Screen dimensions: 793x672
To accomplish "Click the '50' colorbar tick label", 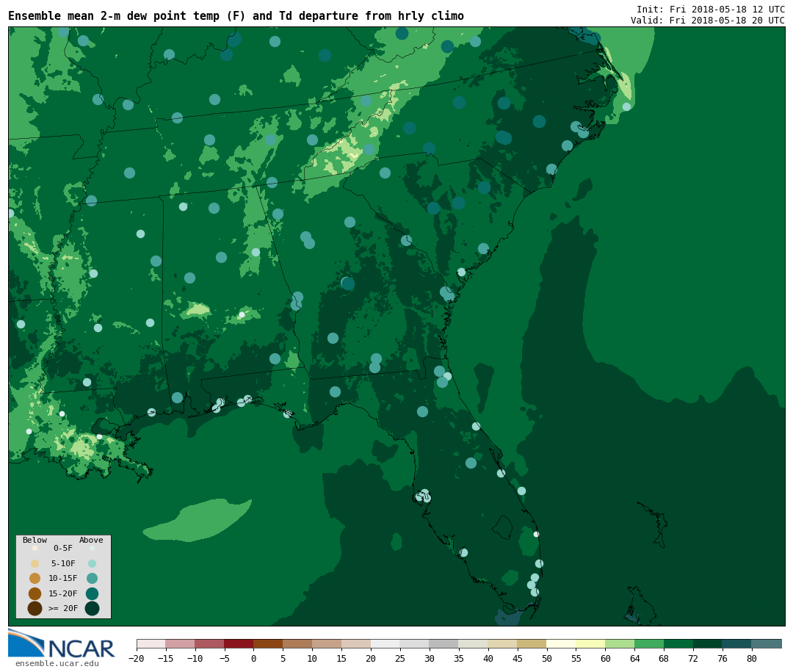I will click(x=547, y=659).
